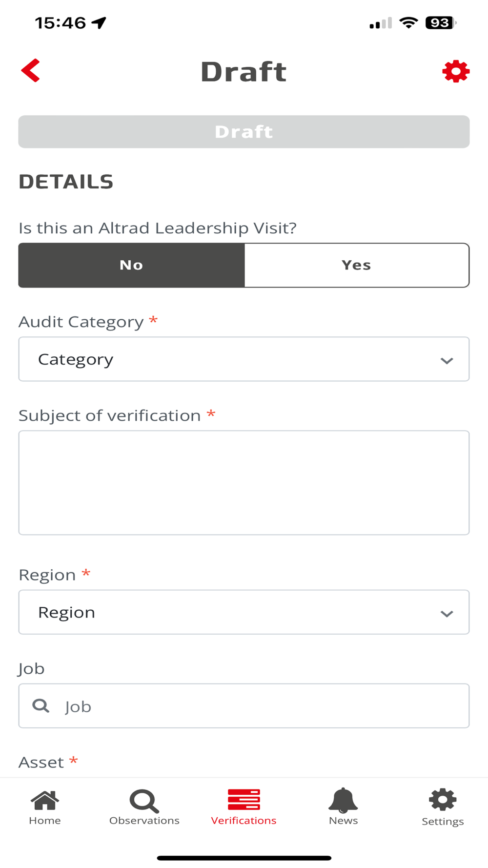The width and height of the screenshot is (488, 868).
Task: Click the Region chevron arrow
Action: pyautogui.click(x=447, y=614)
